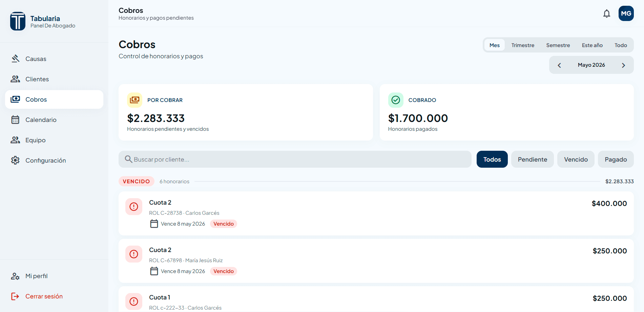Open Cobros in sidebar
The width and height of the screenshot is (644, 312).
[x=54, y=99]
